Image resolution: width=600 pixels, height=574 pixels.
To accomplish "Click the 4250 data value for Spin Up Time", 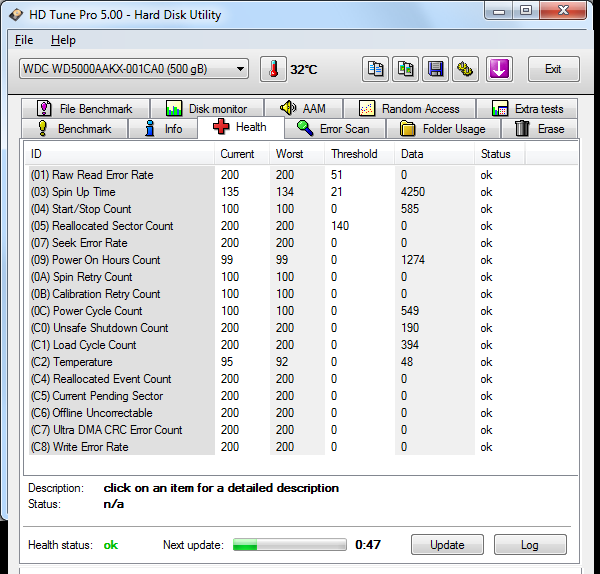I will (413, 192).
